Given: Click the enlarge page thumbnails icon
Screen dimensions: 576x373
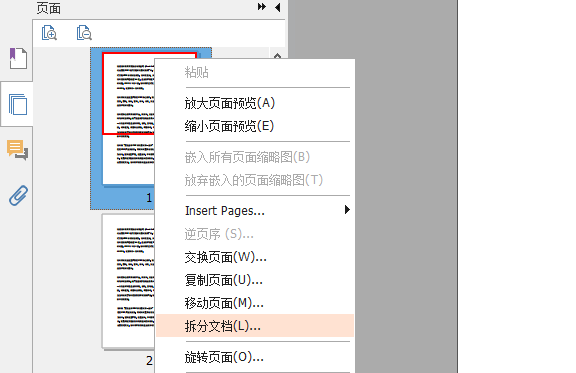Looking at the screenshot, I should point(49,33).
